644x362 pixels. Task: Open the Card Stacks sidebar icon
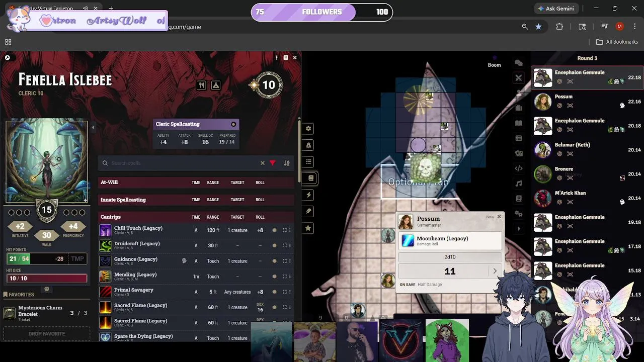coord(519,153)
